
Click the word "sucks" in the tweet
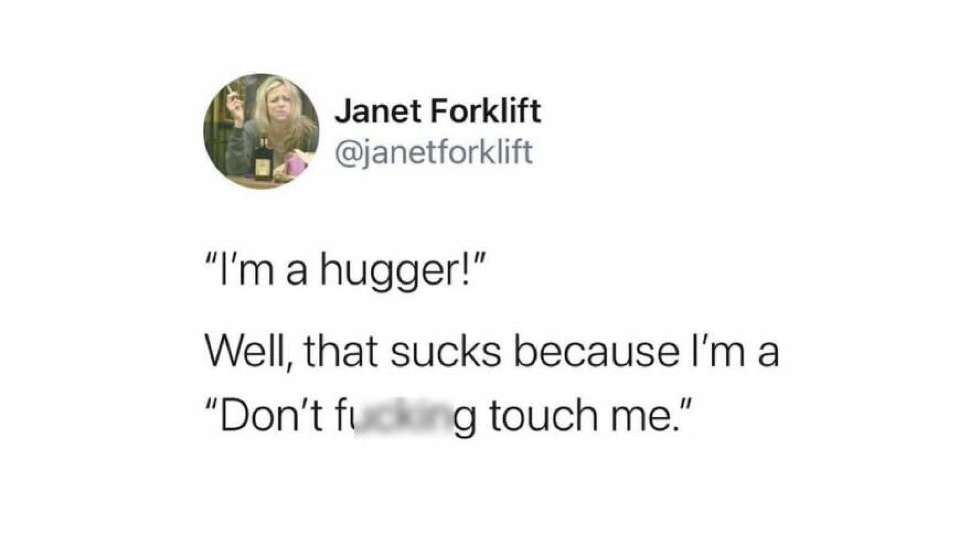(446, 351)
